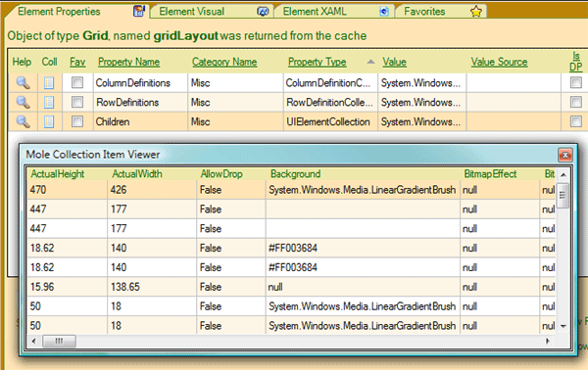Click BitmapEffect column header in viewer

tap(490, 174)
